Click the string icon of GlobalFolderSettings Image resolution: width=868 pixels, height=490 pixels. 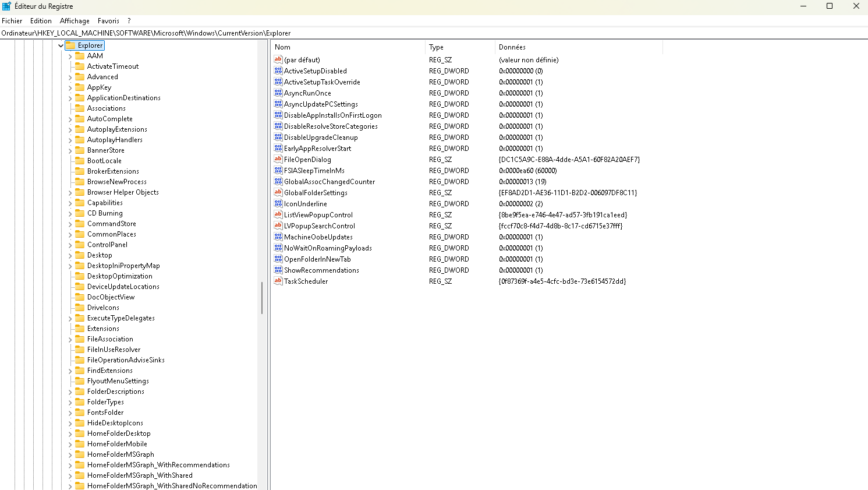point(278,192)
